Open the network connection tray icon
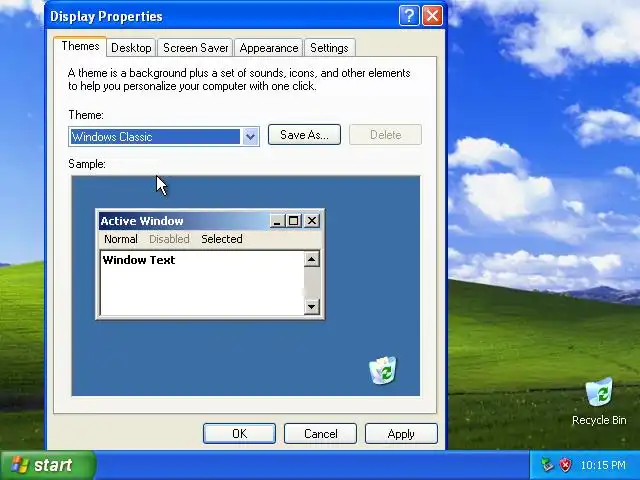The height and width of the screenshot is (480, 640). pos(547,464)
